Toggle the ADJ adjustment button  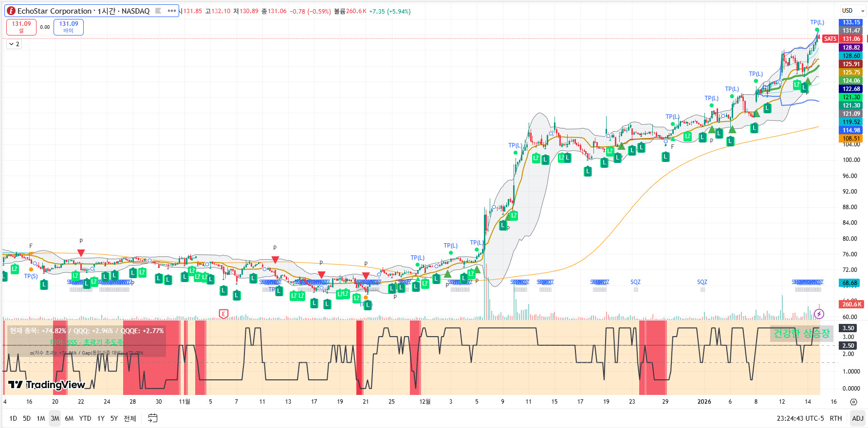858,418
